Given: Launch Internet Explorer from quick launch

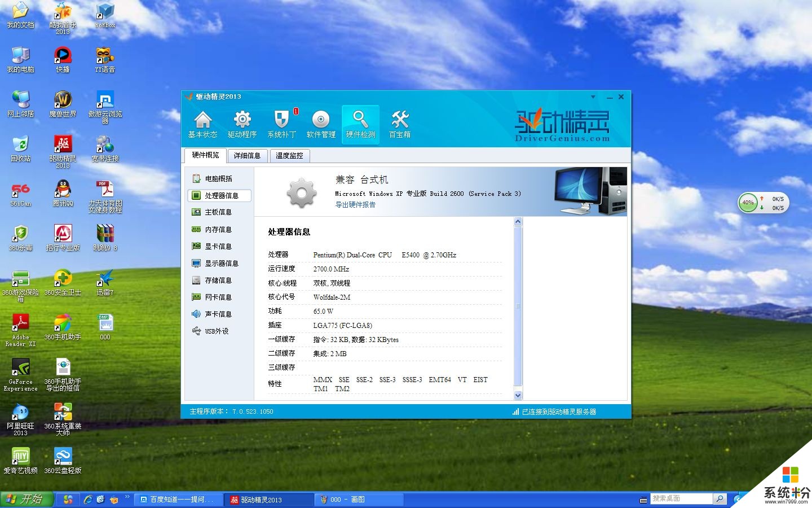Looking at the screenshot, I should (x=88, y=500).
